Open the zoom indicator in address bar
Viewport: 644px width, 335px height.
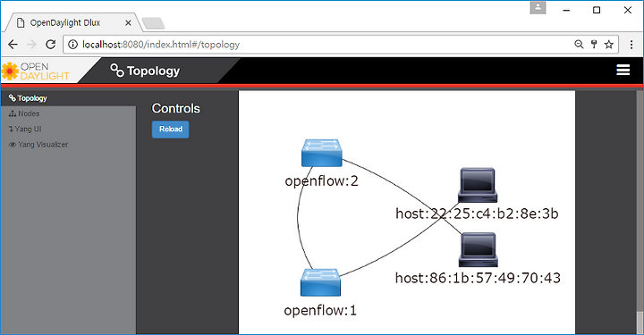coord(579,45)
